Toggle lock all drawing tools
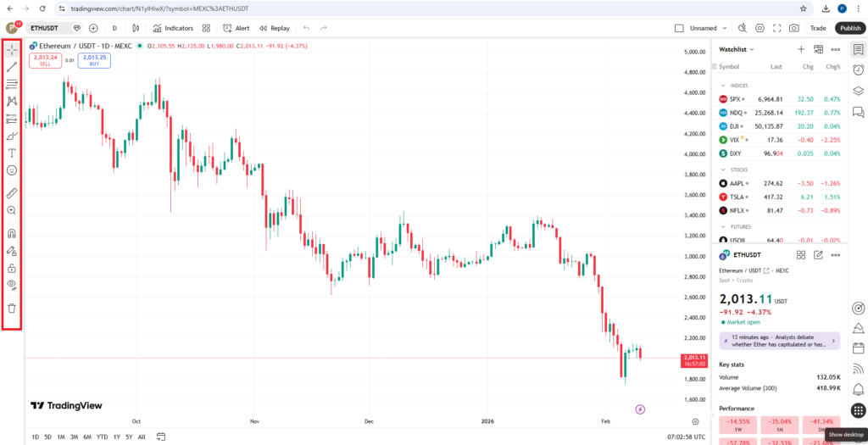 coord(12,269)
